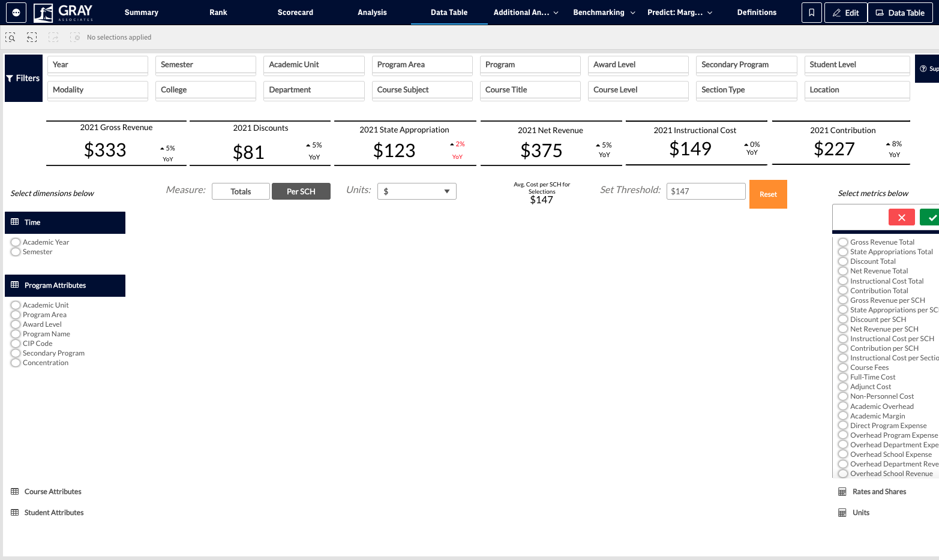Switch to the Scorecard tab
Screen dimensions: 939x560
coord(295,13)
